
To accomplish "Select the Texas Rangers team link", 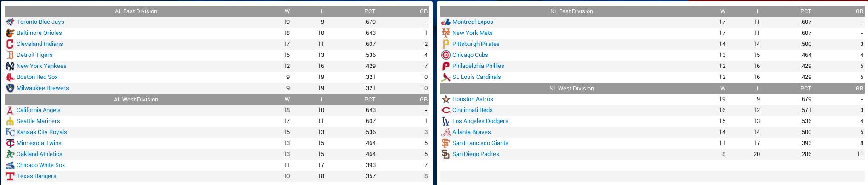I will point(36,176).
